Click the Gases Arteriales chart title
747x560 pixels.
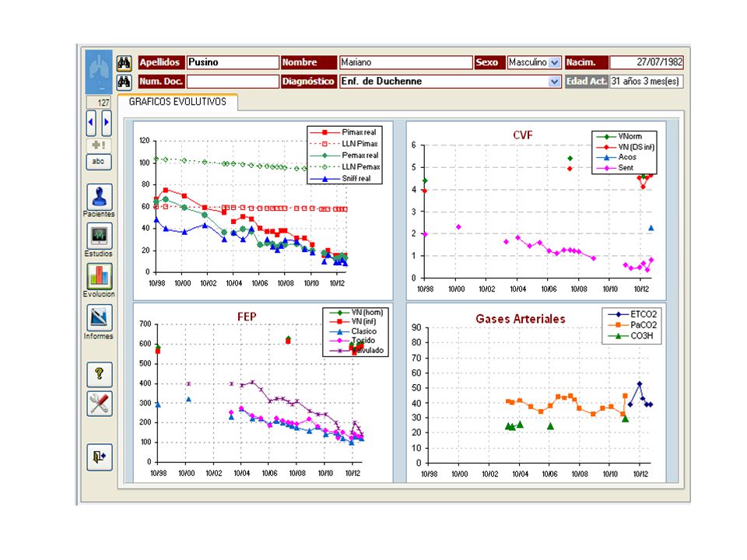point(521,319)
